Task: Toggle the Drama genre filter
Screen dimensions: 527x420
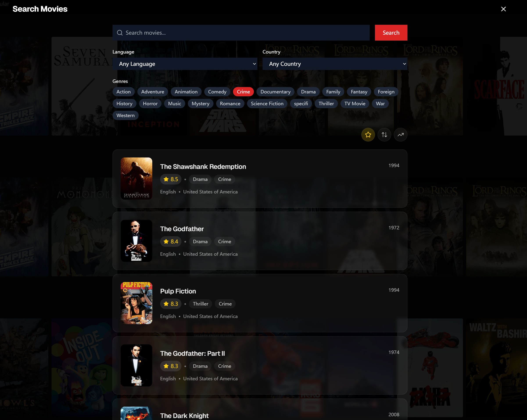Action: point(308,92)
